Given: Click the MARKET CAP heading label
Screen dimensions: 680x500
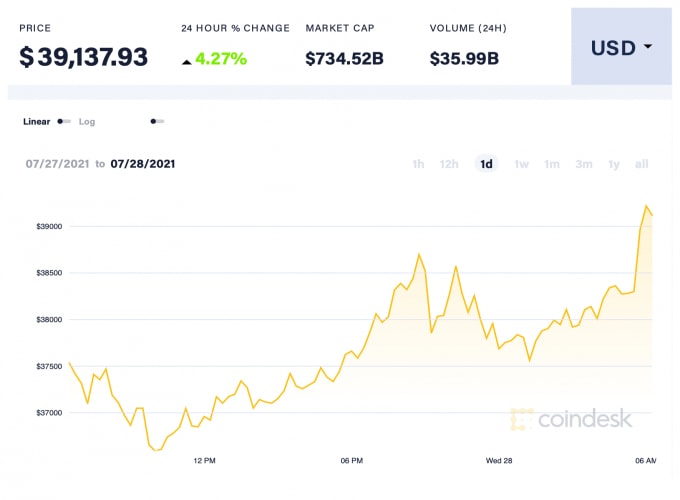Looking at the screenshot, I should (x=340, y=28).
